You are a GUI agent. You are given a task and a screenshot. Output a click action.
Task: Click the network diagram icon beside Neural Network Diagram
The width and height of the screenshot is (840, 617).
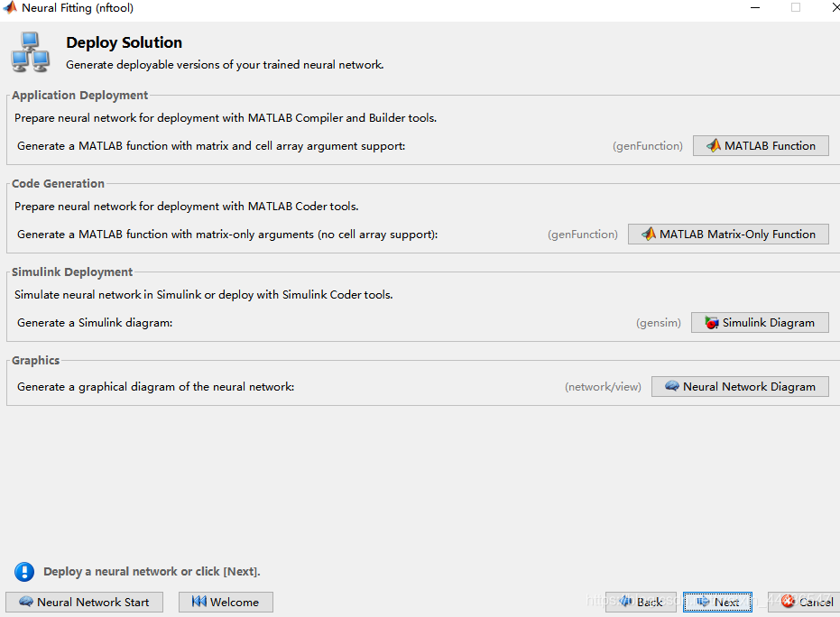[671, 386]
